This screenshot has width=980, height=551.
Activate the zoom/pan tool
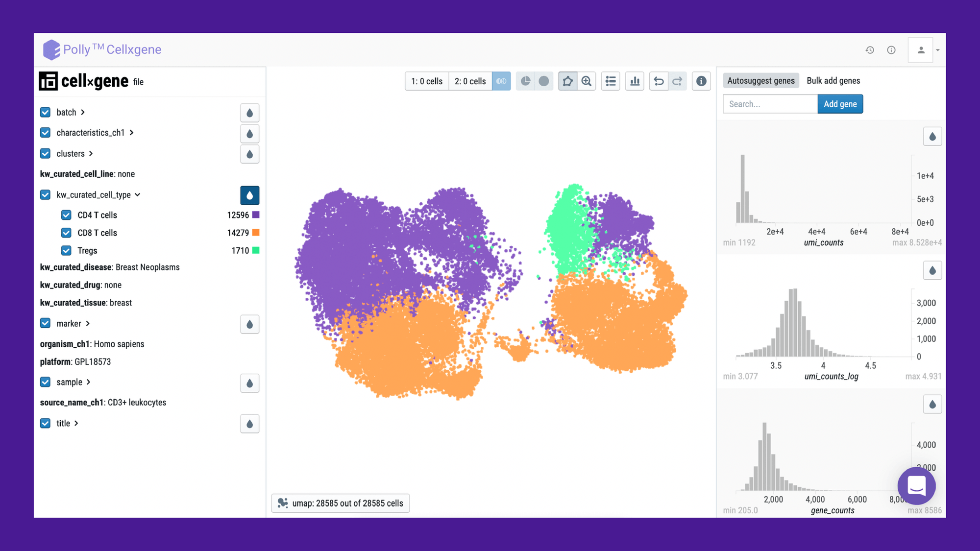tap(587, 81)
